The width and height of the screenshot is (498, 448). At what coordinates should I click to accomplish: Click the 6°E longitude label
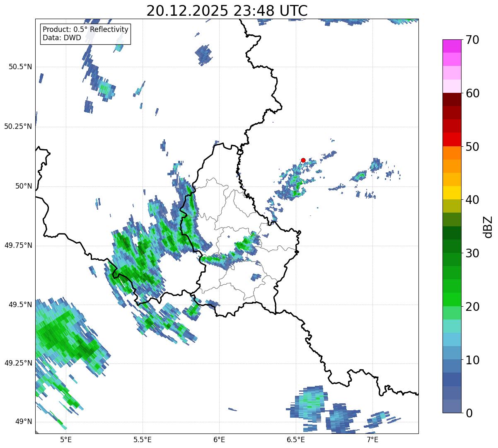tap(219, 439)
